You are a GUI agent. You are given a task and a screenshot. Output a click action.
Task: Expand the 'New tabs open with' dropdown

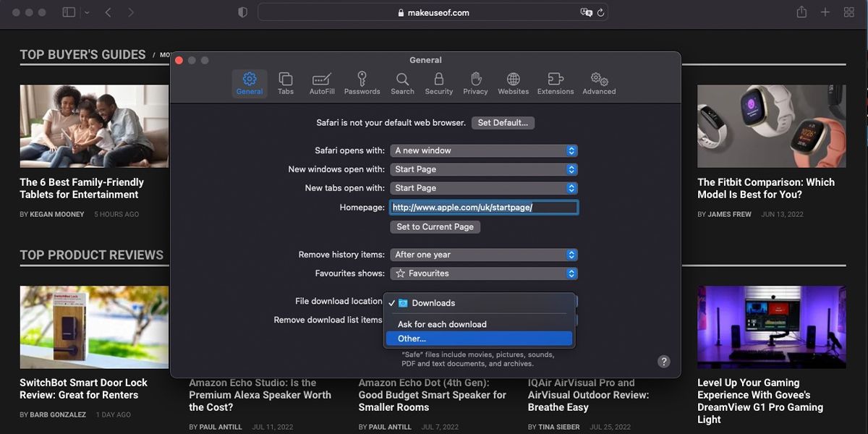(x=484, y=188)
